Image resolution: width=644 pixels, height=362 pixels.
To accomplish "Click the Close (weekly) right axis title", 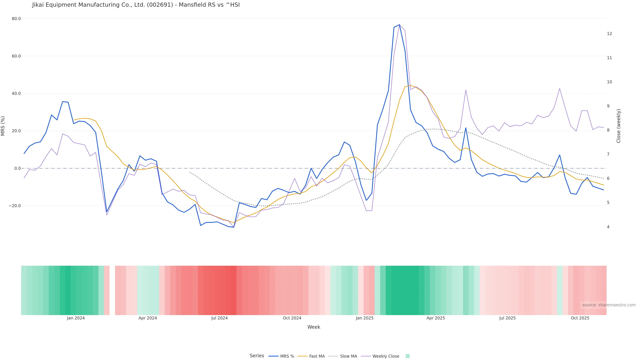I will (x=619, y=126).
